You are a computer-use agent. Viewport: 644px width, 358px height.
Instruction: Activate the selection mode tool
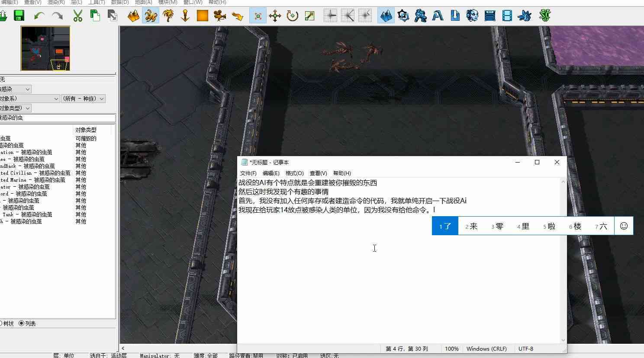258,16
